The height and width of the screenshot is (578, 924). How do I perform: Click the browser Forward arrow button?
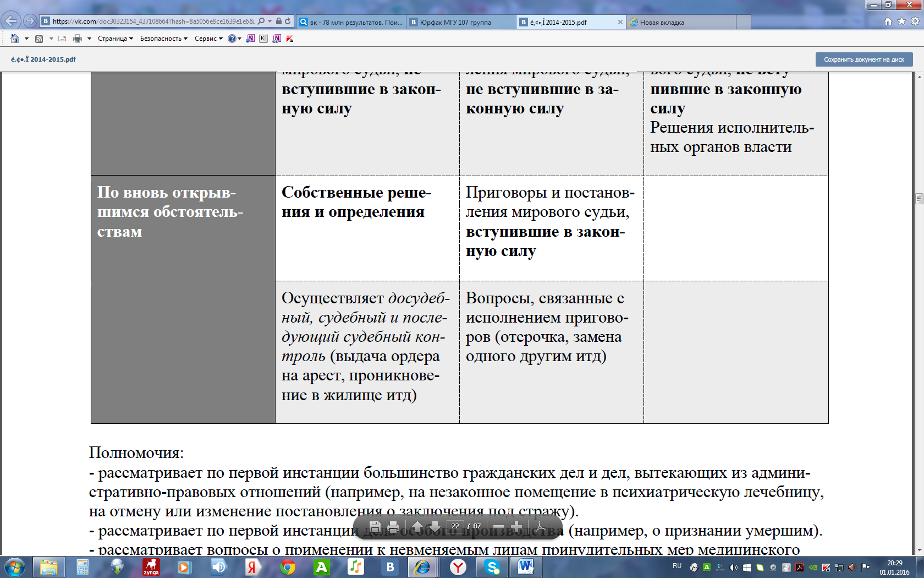coord(30,21)
